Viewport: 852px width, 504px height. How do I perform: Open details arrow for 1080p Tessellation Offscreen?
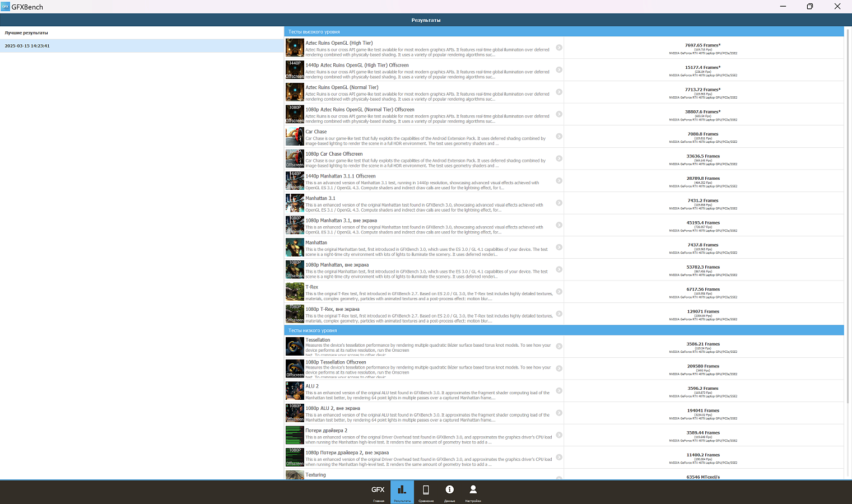[x=559, y=368]
